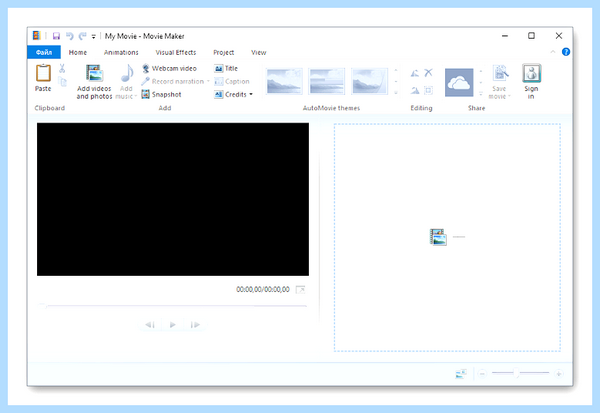Open the Help question mark icon

point(566,52)
